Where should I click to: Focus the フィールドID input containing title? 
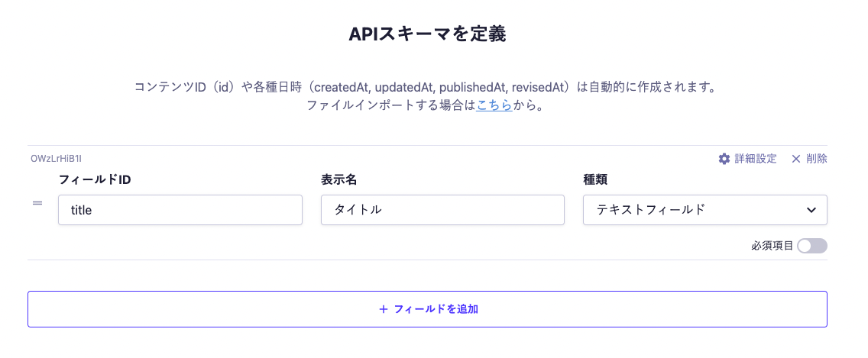click(x=180, y=210)
